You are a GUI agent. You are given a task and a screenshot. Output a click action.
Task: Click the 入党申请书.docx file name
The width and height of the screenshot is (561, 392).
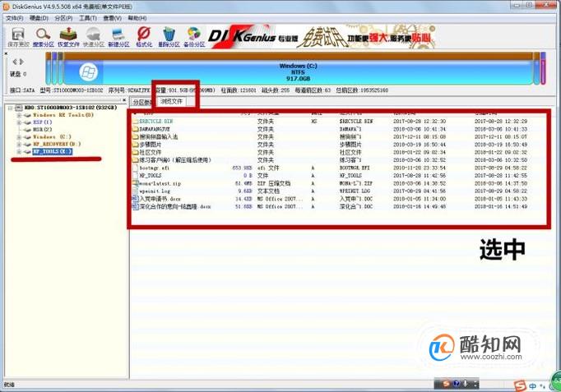(x=160, y=199)
